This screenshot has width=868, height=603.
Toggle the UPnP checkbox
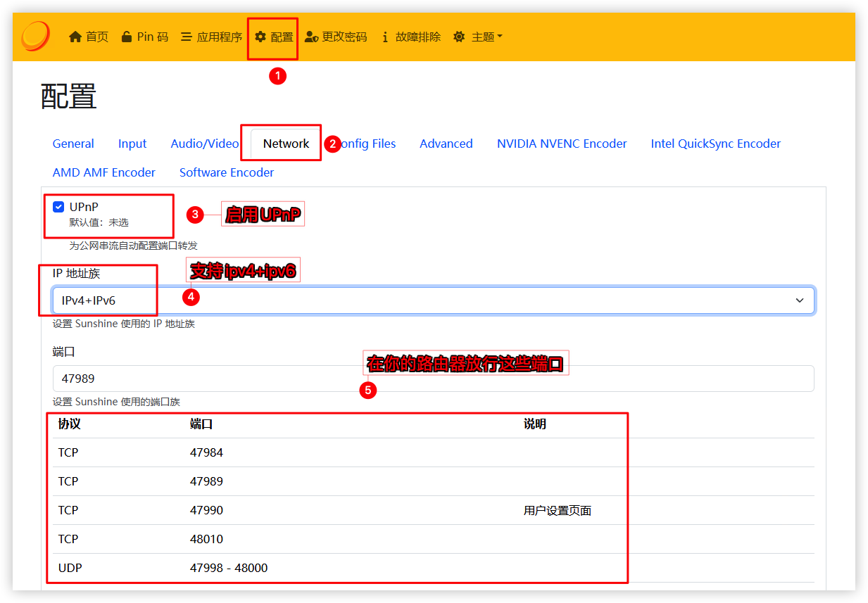[58, 207]
